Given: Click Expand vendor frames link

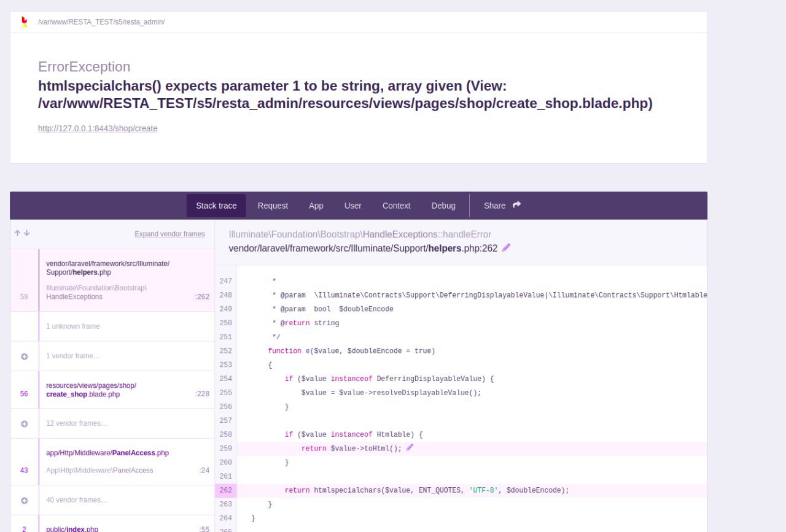Looking at the screenshot, I should click(170, 234).
